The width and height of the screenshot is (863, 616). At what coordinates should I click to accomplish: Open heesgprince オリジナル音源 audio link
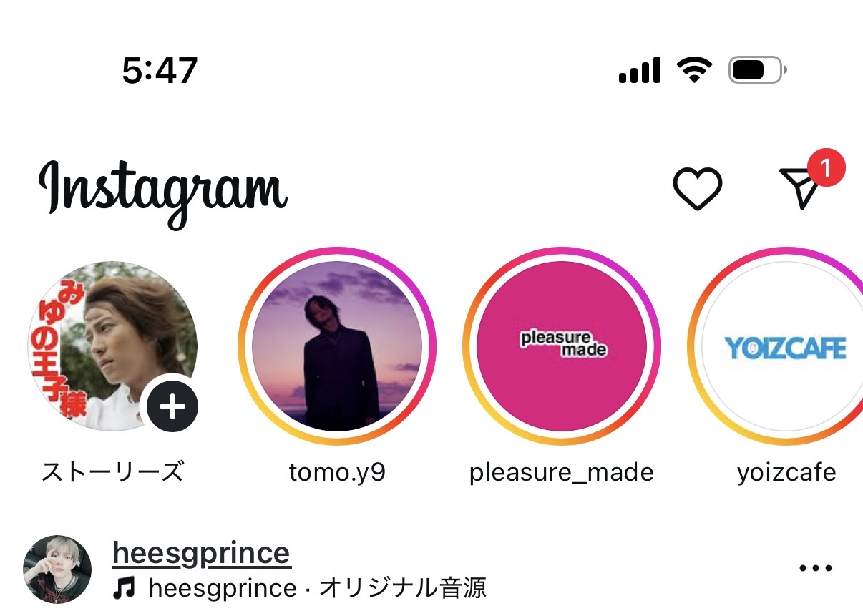point(317,589)
